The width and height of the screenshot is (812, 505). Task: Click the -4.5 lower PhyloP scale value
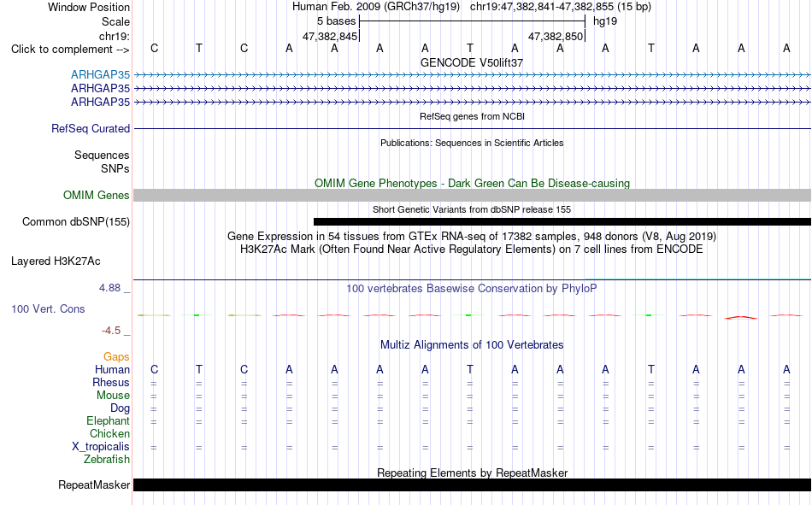[x=111, y=331]
